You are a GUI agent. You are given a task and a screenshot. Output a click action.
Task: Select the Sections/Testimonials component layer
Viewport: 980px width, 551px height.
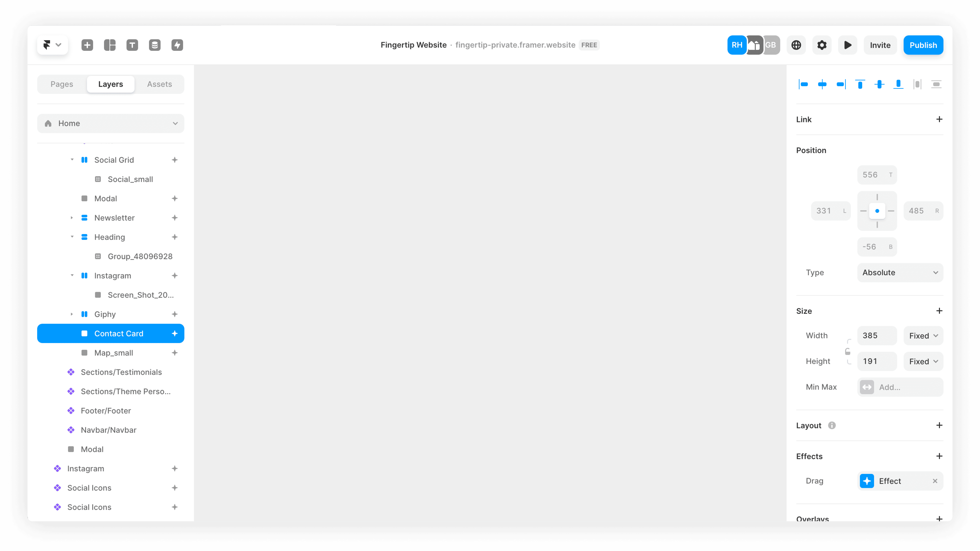coord(111,372)
